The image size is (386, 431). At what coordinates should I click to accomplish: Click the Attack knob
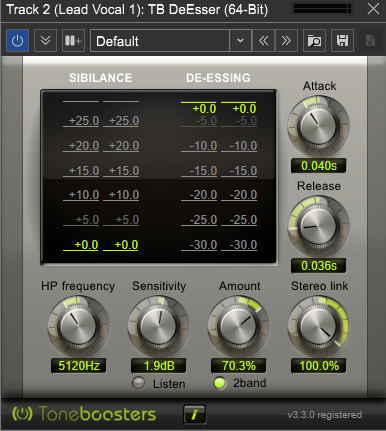click(318, 126)
